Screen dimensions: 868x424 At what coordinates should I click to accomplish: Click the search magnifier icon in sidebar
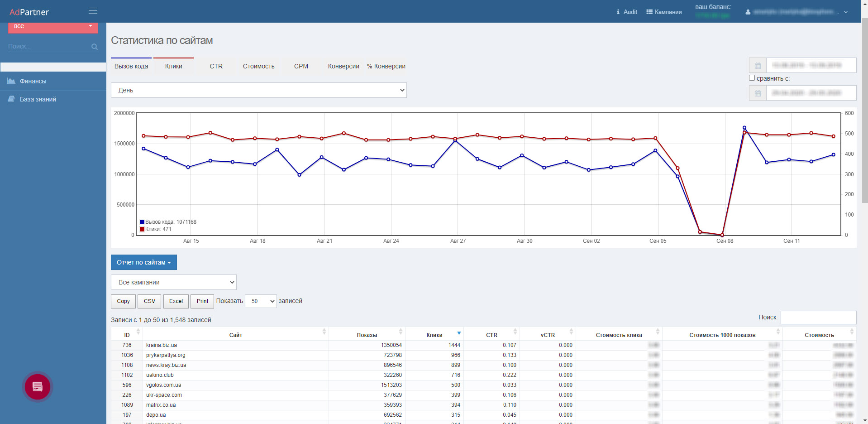[x=94, y=47]
